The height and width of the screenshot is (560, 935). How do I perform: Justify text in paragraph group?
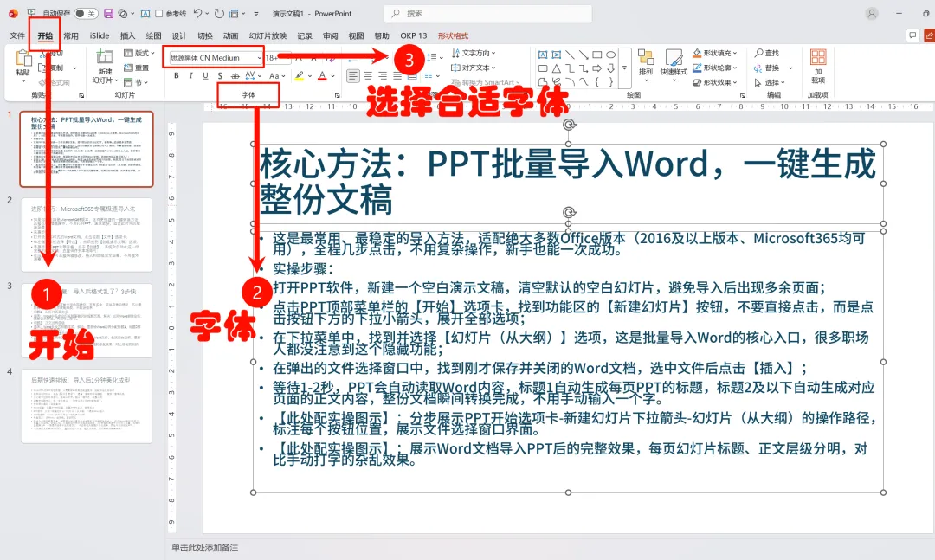click(397, 76)
